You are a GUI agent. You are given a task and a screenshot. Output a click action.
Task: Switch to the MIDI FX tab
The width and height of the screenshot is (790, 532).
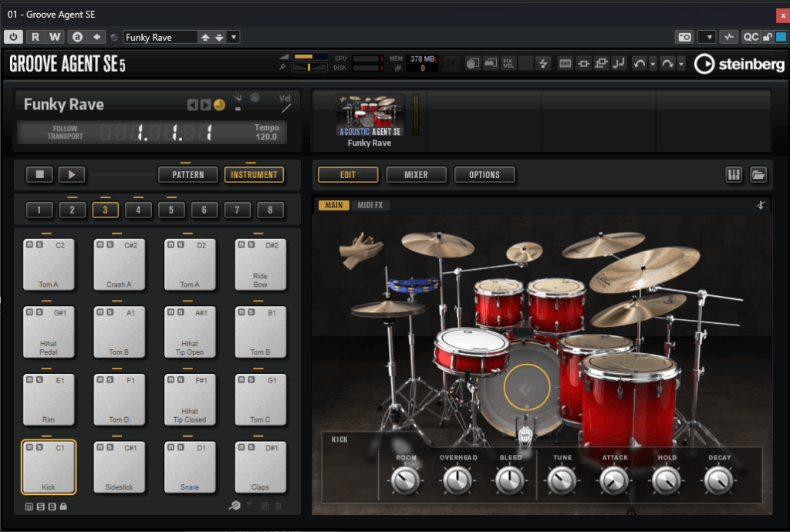(x=370, y=205)
